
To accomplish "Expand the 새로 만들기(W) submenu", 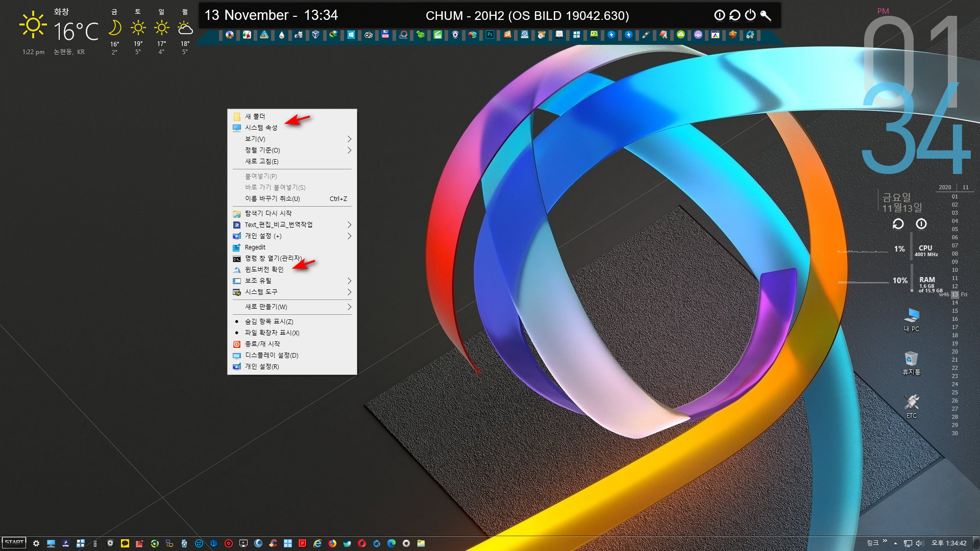I will tap(292, 307).
